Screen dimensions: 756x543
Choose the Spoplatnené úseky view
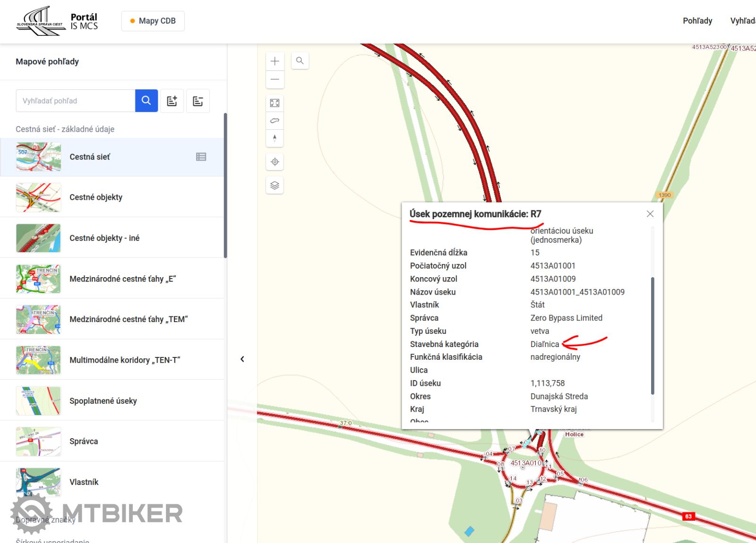click(103, 401)
